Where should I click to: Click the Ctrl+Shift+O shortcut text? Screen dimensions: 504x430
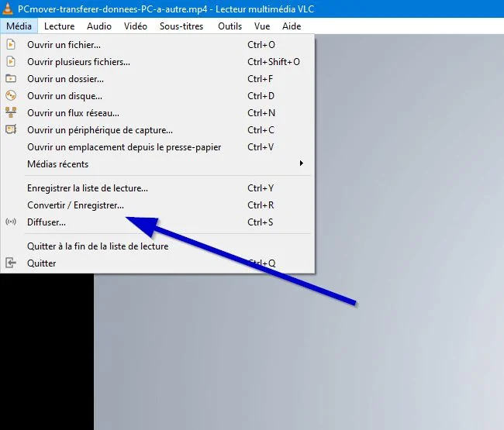coord(274,62)
